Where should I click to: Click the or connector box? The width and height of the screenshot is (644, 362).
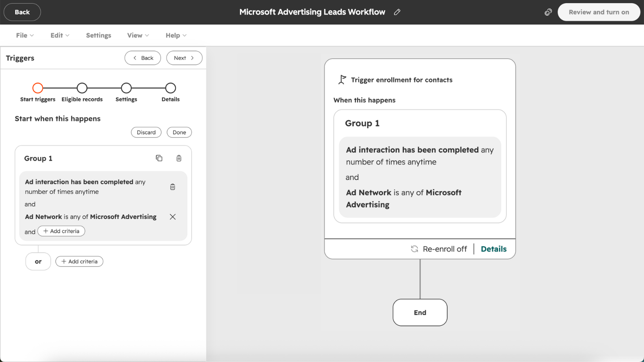(x=38, y=261)
